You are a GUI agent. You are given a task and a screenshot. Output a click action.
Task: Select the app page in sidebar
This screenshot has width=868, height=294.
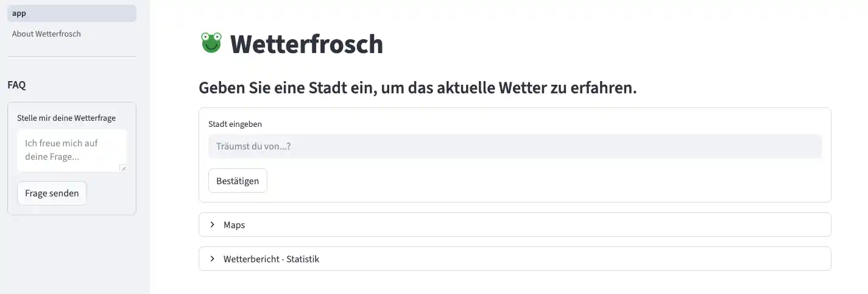click(x=71, y=13)
